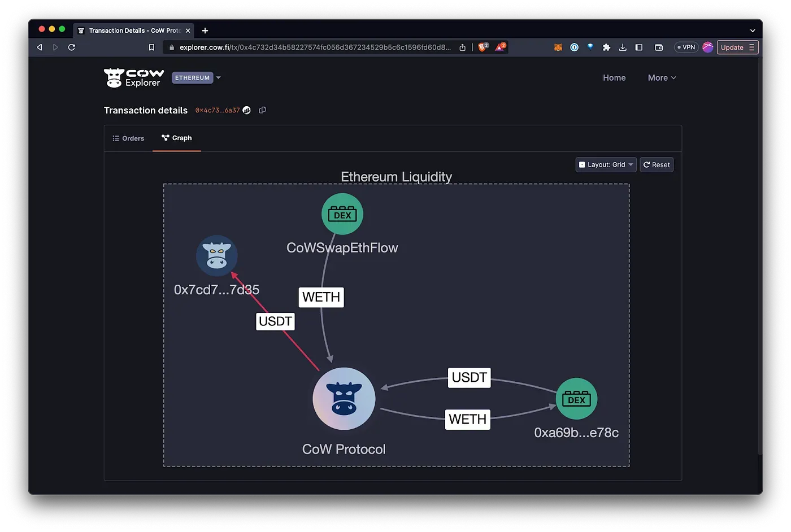
Task: Toggle the Brave VPN button
Action: pyautogui.click(x=686, y=47)
